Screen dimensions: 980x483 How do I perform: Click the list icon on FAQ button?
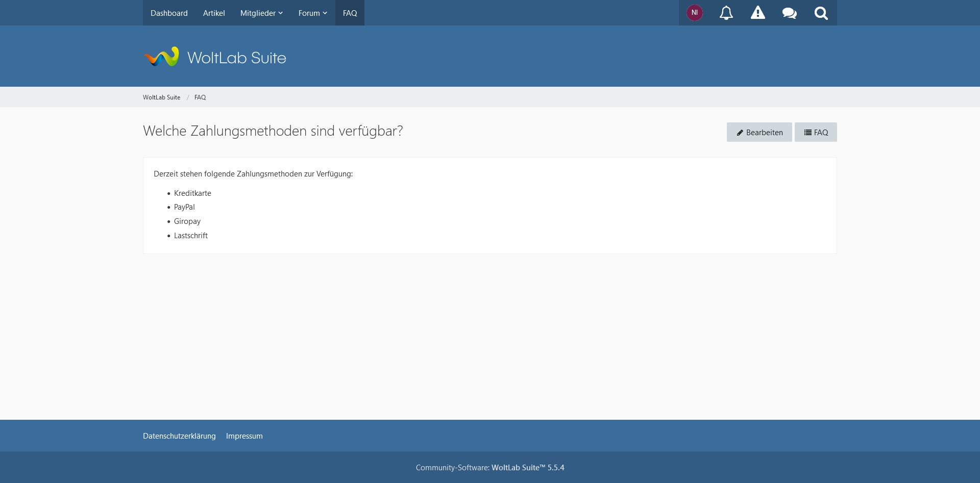point(807,133)
